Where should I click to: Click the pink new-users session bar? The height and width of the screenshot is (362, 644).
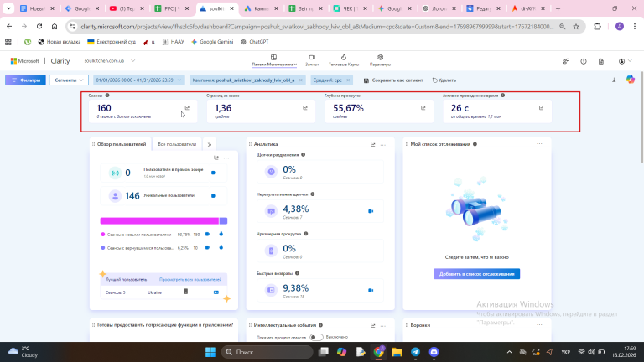coord(159,221)
